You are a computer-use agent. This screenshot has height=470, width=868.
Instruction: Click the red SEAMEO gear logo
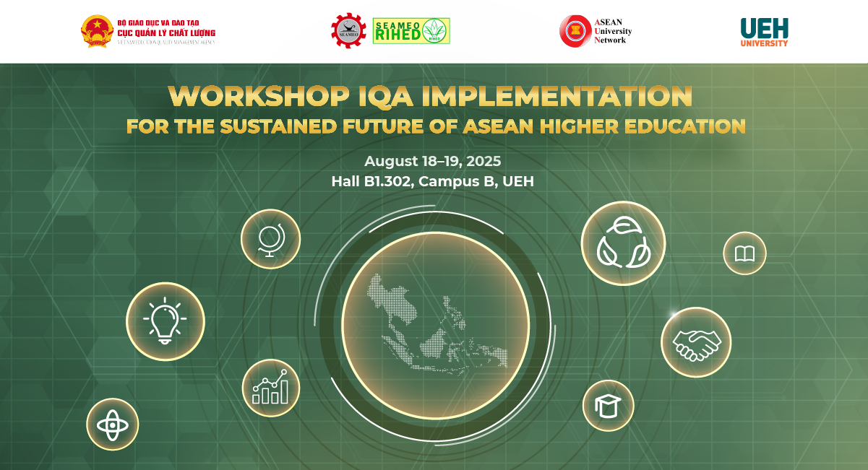click(348, 31)
